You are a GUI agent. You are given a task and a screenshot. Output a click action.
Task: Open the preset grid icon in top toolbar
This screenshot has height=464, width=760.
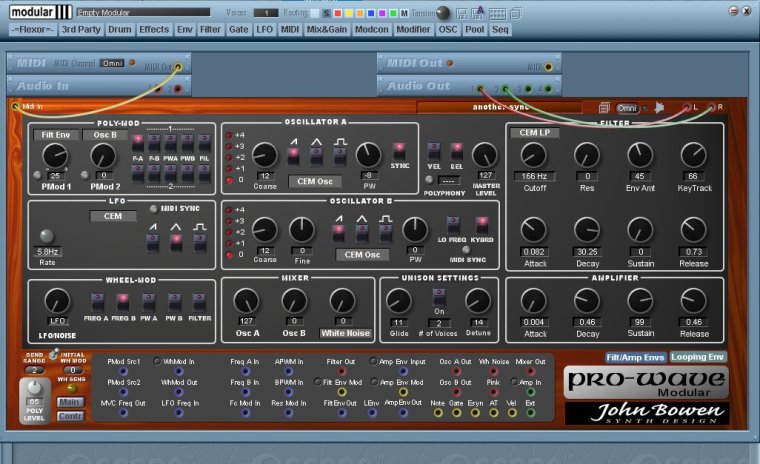(497, 14)
